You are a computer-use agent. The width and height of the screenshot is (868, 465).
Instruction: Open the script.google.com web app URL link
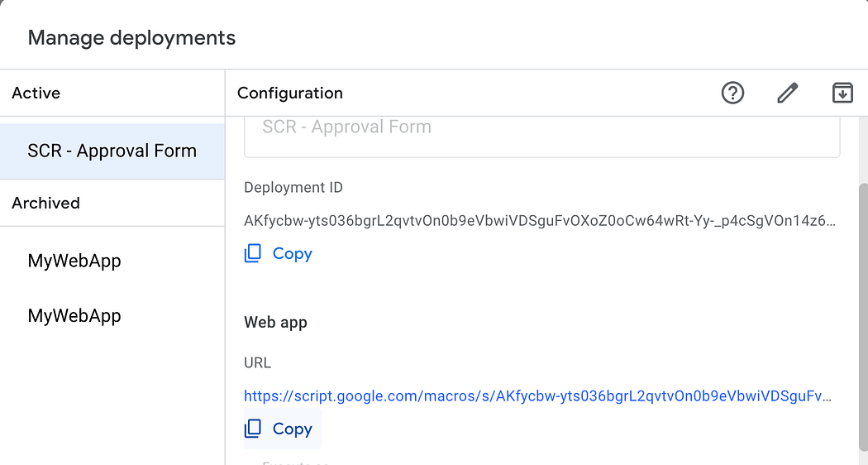[x=537, y=396]
